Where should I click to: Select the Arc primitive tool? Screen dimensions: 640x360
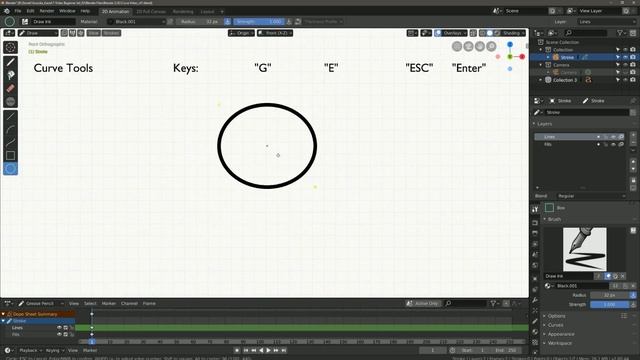(x=11, y=129)
